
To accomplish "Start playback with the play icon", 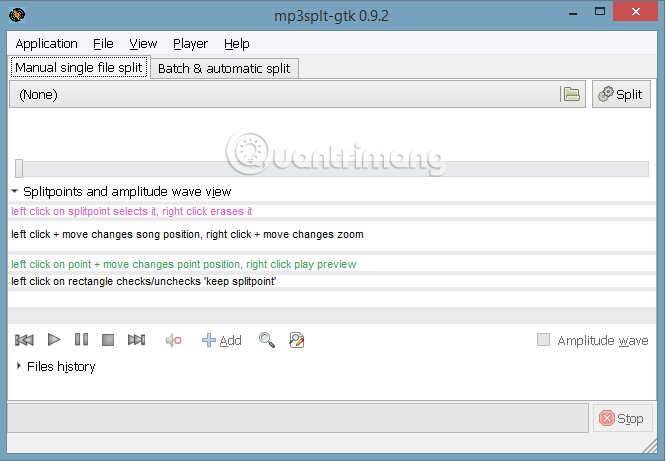I will coord(54,340).
